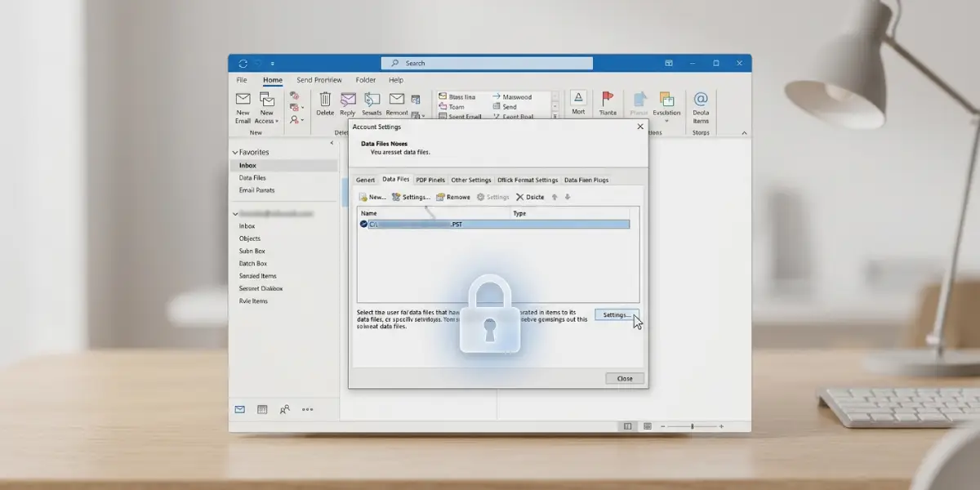The height and width of the screenshot is (490, 980).
Task: Open the File menu
Action: (242, 80)
